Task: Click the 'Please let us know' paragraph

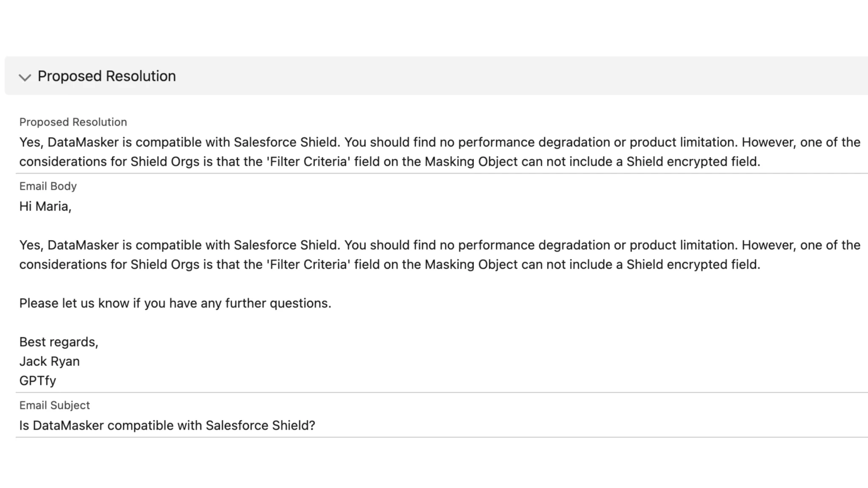Action: (x=175, y=302)
